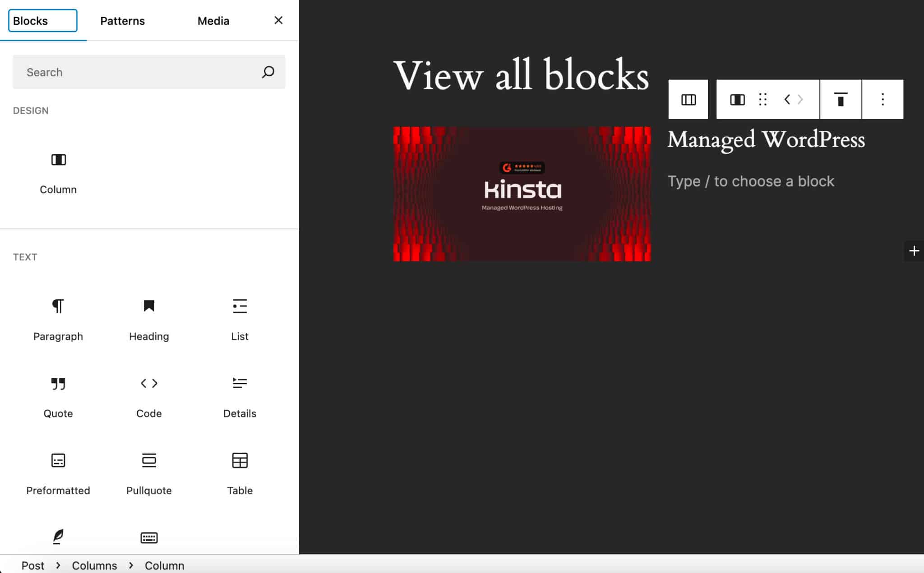Viewport: 924px width, 573px height.
Task: Insert a Details block
Action: [x=240, y=395]
